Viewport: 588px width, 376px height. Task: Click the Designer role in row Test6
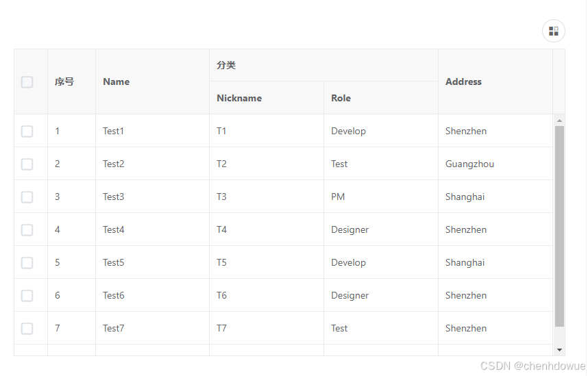(x=380, y=295)
